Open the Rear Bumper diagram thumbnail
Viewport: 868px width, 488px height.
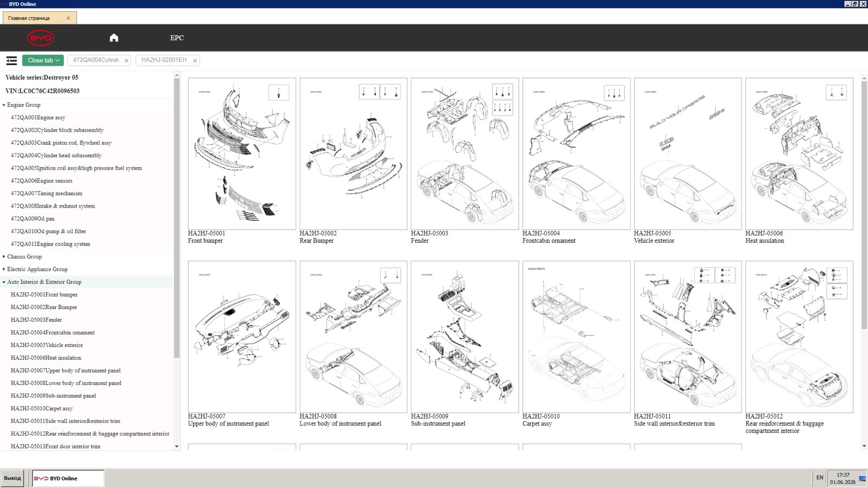[353, 153]
